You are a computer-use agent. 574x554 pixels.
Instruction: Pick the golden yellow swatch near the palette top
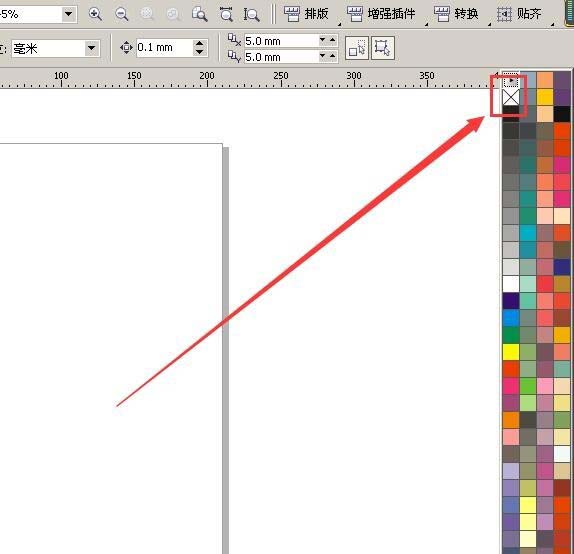(x=545, y=97)
